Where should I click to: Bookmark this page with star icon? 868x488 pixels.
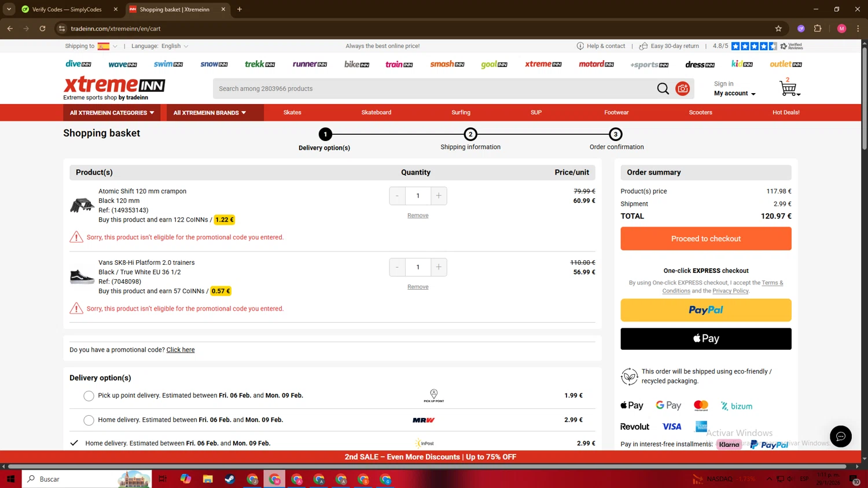tap(778, 28)
